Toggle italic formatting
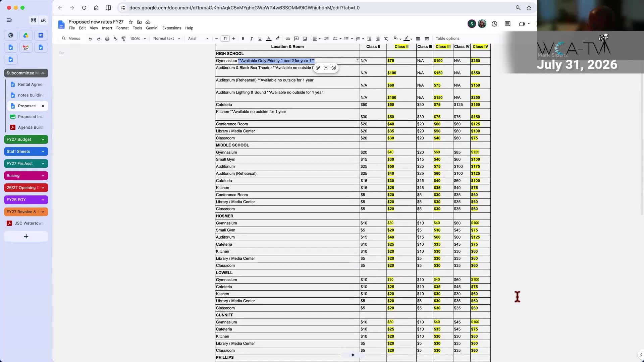Image resolution: width=644 pixels, height=362 pixels. point(251,39)
